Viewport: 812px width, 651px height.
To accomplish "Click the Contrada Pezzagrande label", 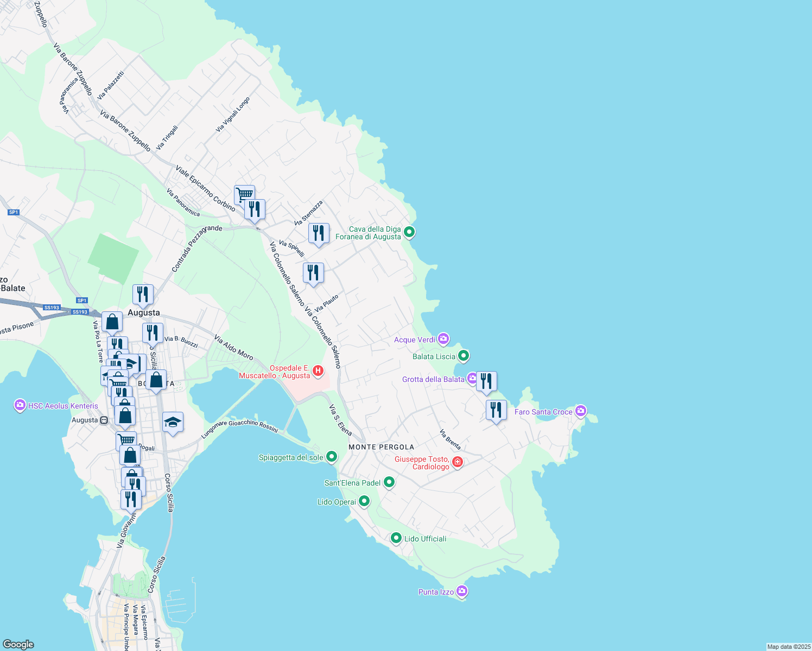I will click(x=196, y=248).
